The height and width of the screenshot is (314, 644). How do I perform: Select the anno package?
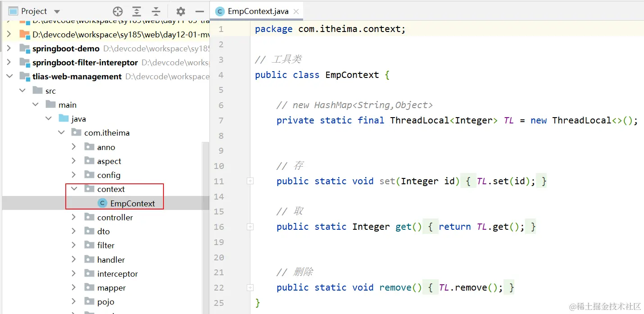(x=106, y=147)
